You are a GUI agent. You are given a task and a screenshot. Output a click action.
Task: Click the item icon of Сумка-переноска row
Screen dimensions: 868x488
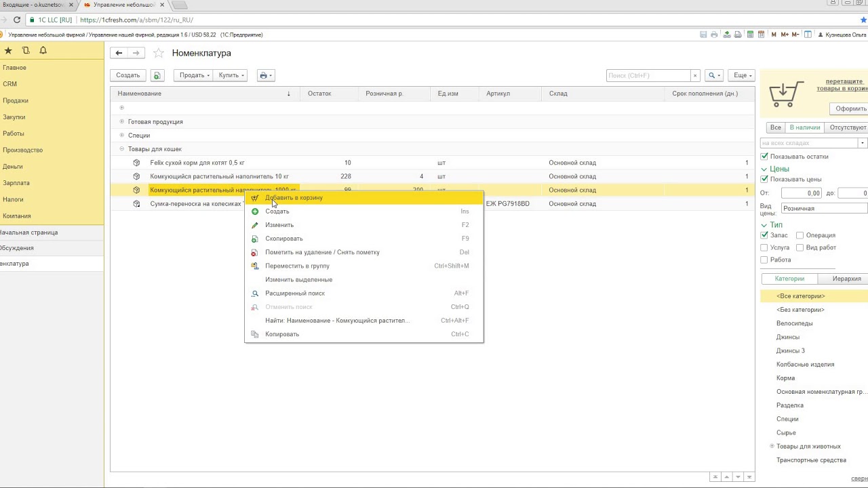pos(136,203)
